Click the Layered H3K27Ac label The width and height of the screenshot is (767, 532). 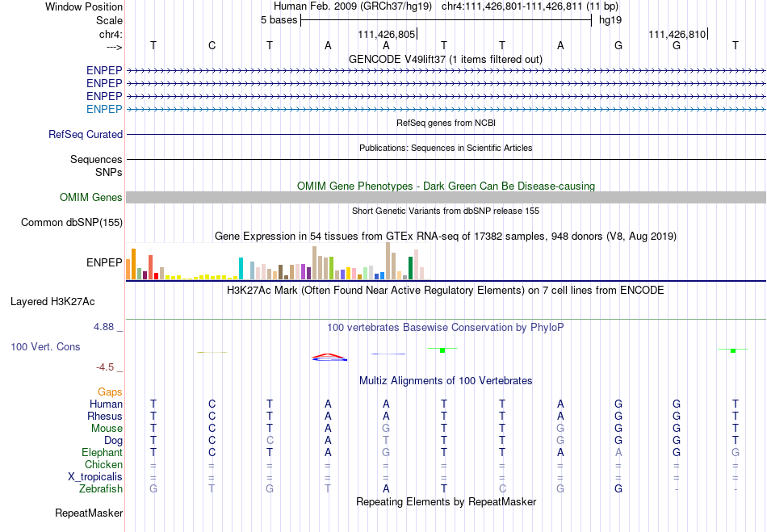(52, 302)
